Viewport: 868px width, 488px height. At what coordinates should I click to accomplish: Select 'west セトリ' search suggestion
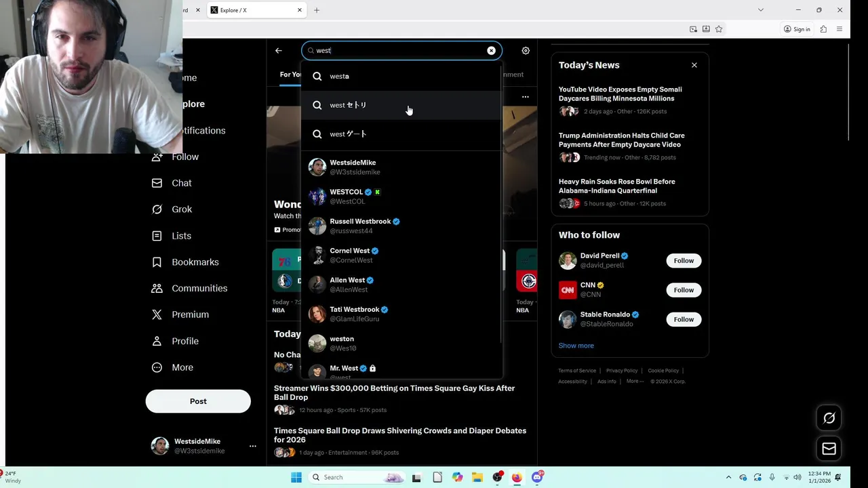click(401, 105)
